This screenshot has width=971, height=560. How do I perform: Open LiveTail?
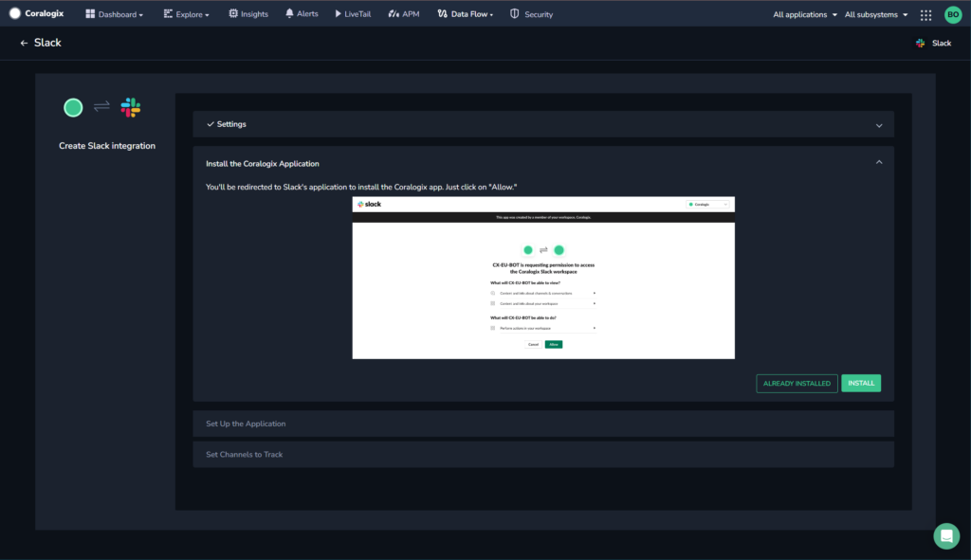(x=353, y=14)
